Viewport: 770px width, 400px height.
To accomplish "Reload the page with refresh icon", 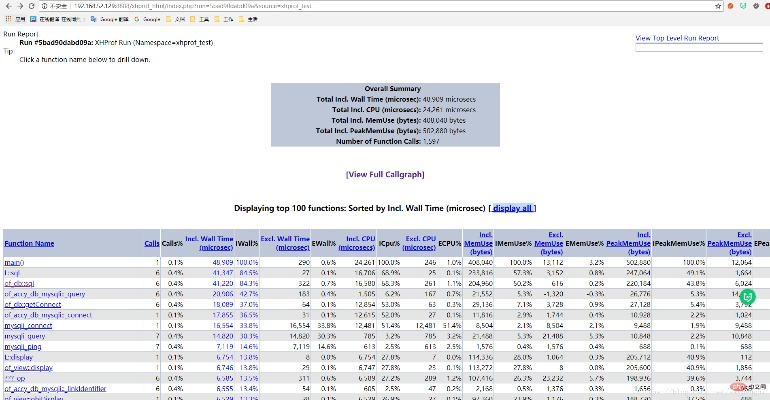I will [x=34, y=6].
